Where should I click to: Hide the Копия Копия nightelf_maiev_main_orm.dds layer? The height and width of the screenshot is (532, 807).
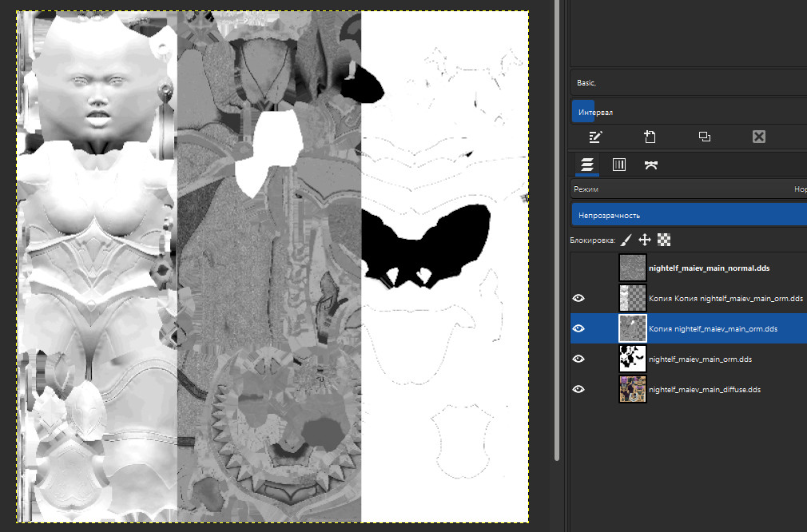point(578,299)
